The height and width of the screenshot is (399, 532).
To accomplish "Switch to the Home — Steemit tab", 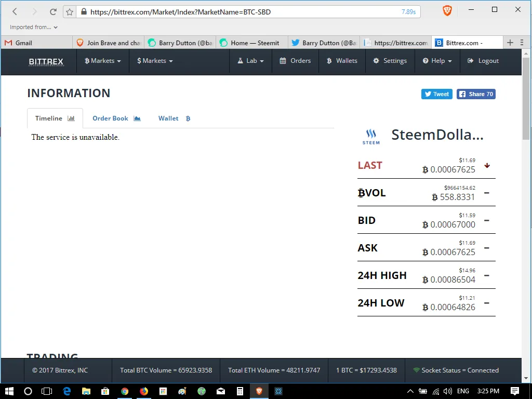I will pos(252,43).
